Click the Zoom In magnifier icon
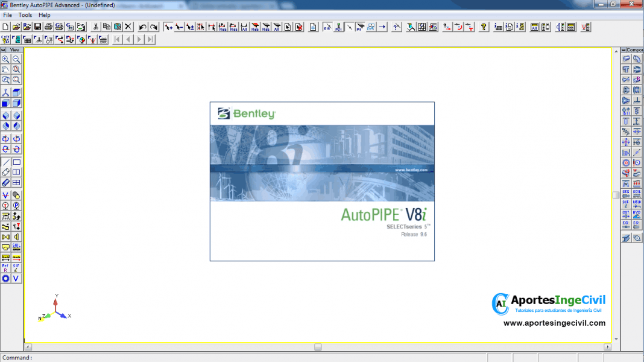The height and width of the screenshot is (362, 644). point(5,59)
